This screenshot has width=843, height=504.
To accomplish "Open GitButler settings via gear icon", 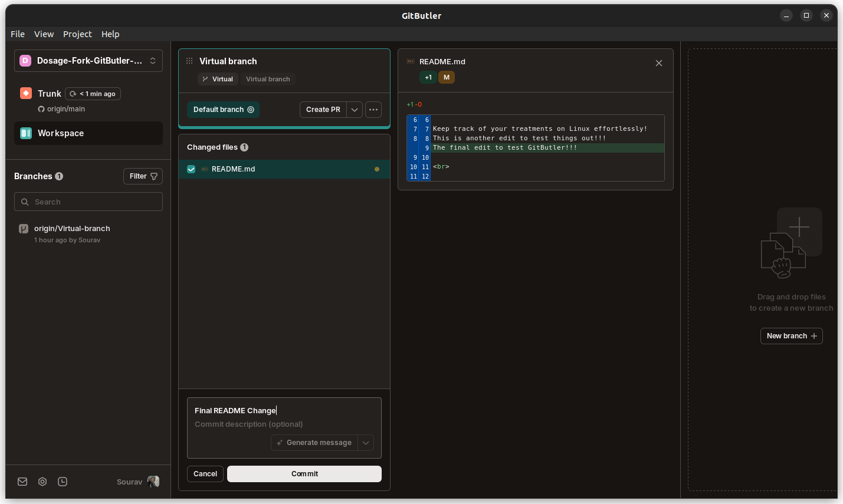I will coord(42,482).
